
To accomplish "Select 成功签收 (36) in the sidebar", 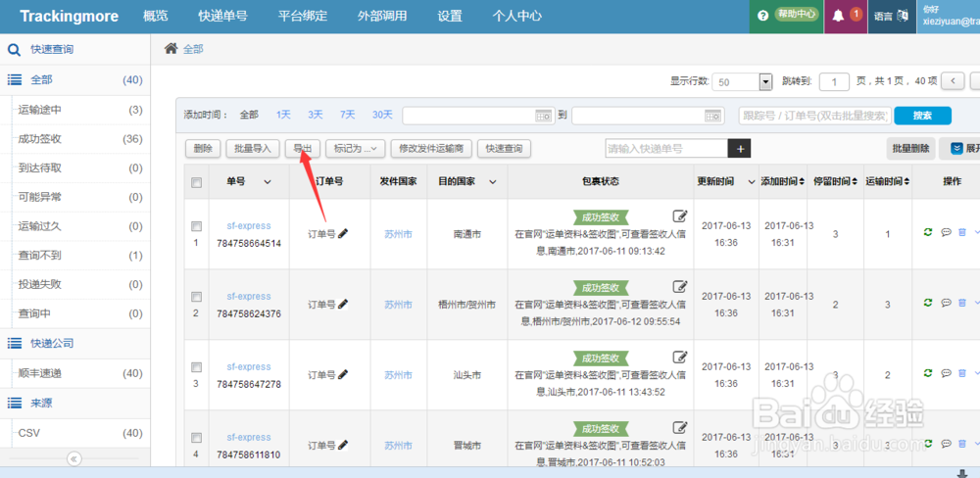I will [x=75, y=139].
